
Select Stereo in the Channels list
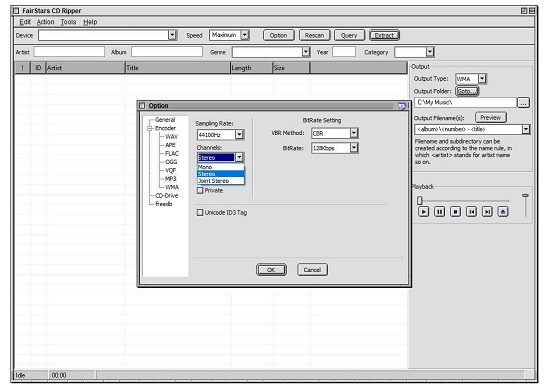(x=221, y=174)
